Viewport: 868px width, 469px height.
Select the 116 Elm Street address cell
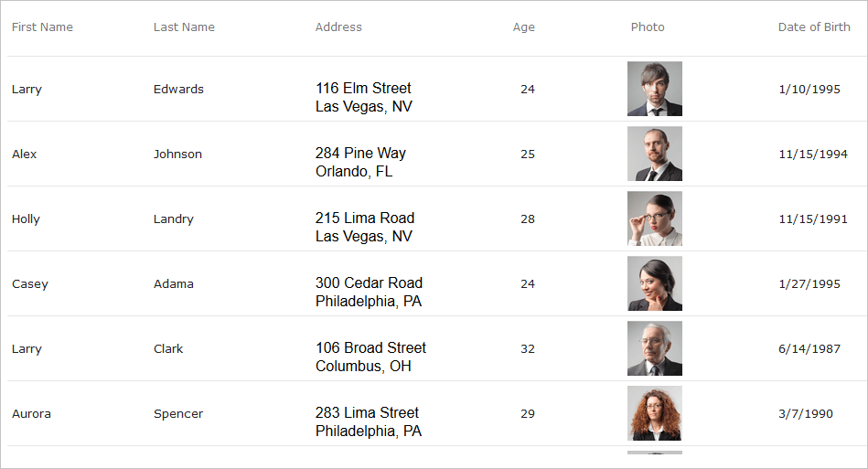(x=364, y=97)
